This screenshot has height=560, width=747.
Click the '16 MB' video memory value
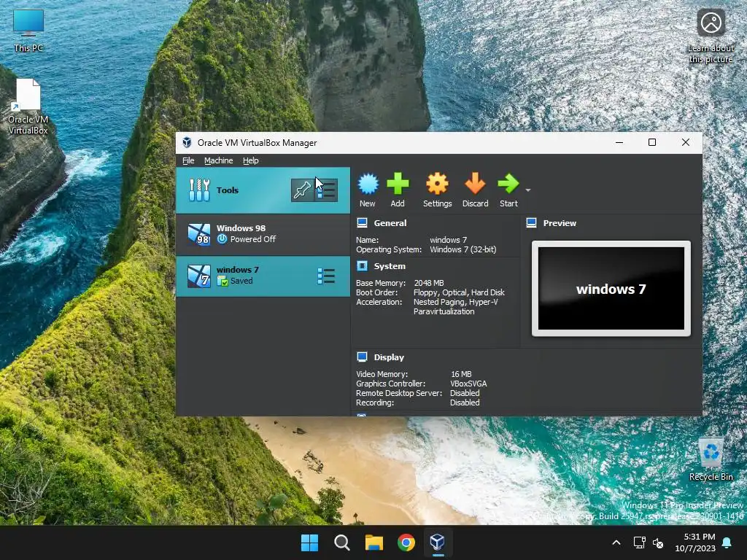pos(461,374)
